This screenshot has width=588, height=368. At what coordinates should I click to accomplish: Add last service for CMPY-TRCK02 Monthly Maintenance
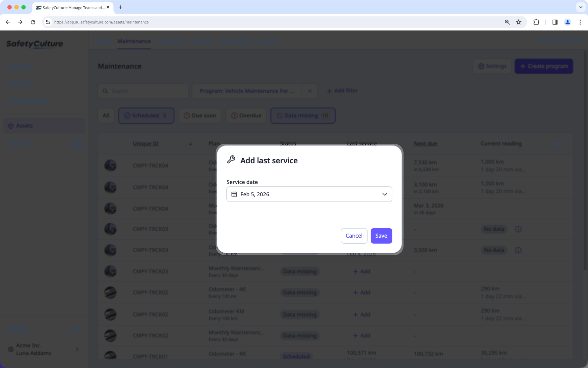(362, 336)
